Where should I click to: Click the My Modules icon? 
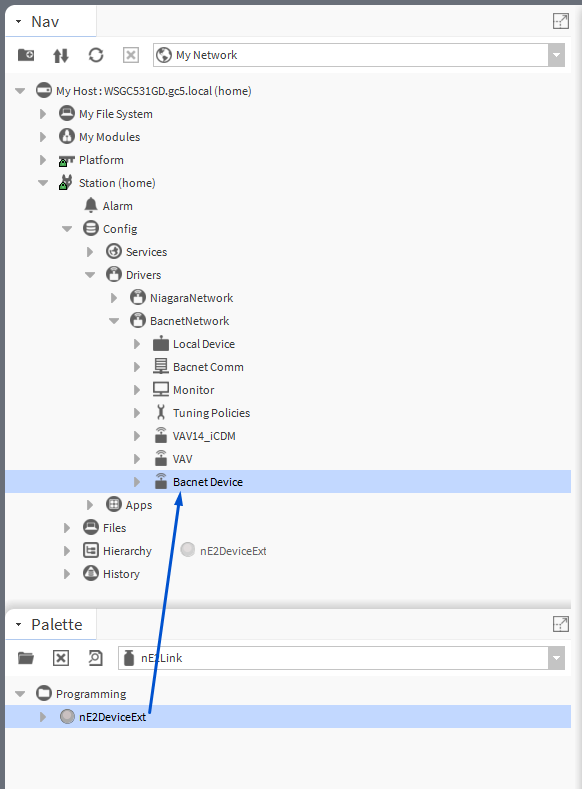tap(66, 136)
